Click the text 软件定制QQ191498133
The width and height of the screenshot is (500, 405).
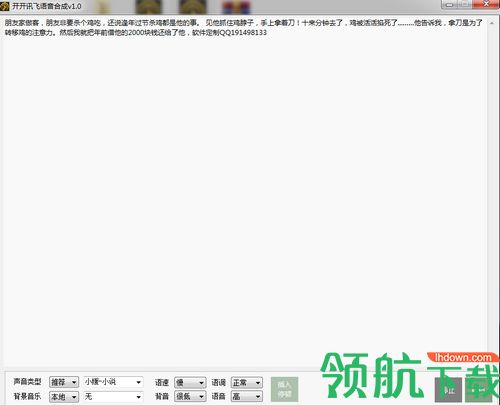pyautogui.click(x=229, y=33)
